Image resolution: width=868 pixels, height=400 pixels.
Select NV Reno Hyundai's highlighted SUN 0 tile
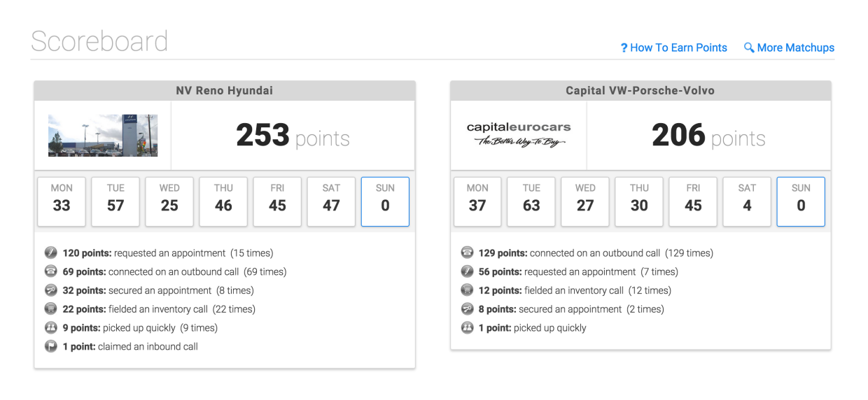pyautogui.click(x=385, y=201)
